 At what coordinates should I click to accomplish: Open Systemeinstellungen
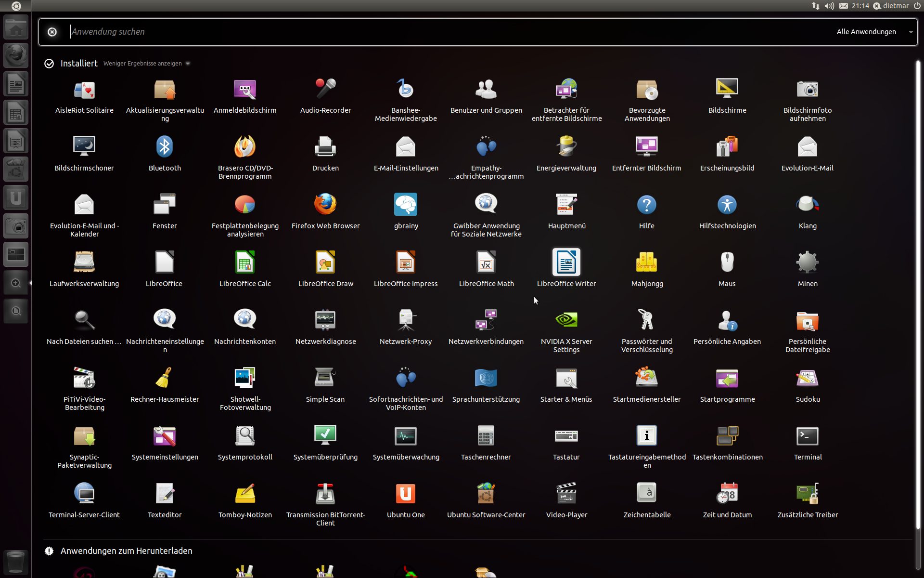(x=165, y=443)
